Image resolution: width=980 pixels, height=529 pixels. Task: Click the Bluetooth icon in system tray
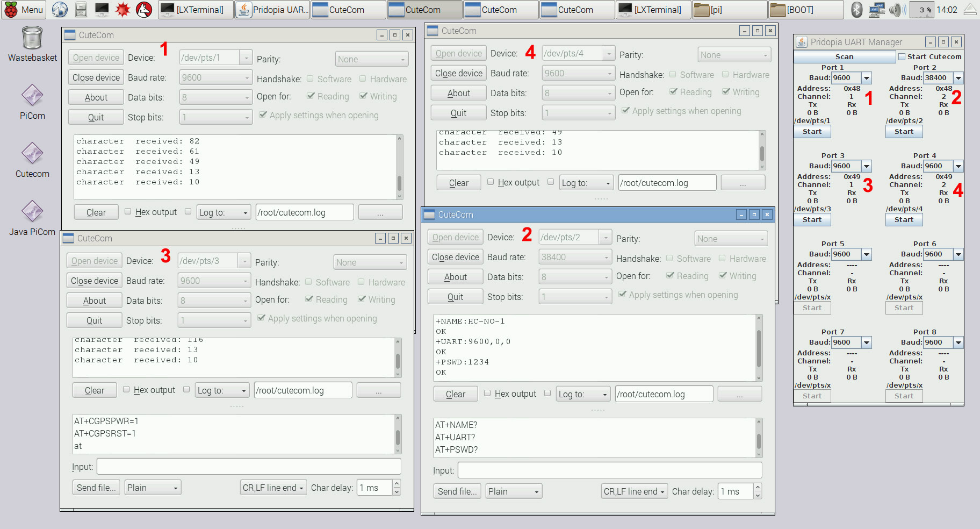coord(857,10)
